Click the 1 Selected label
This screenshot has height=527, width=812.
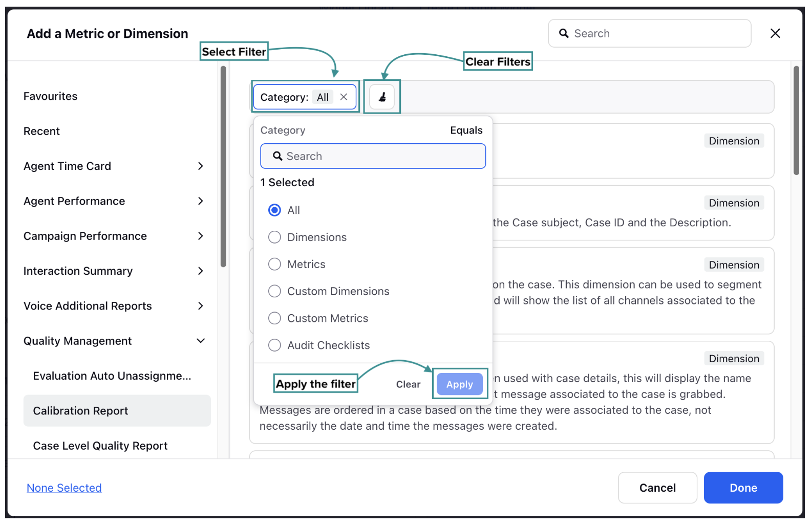pos(287,183)
